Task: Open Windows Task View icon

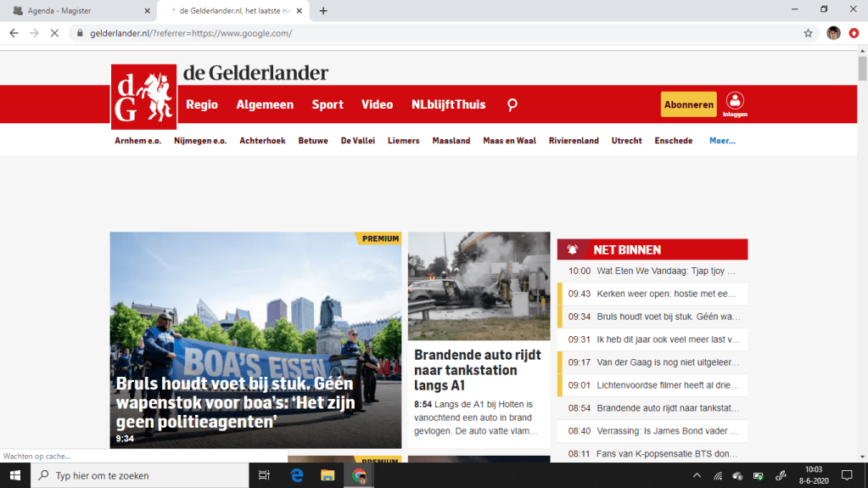Action: click(x=264, y=475)
